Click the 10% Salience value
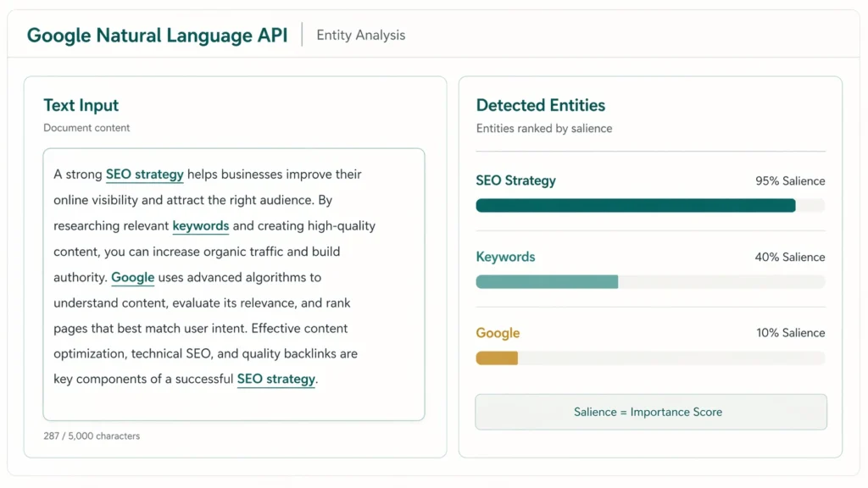 click(791, 333)
